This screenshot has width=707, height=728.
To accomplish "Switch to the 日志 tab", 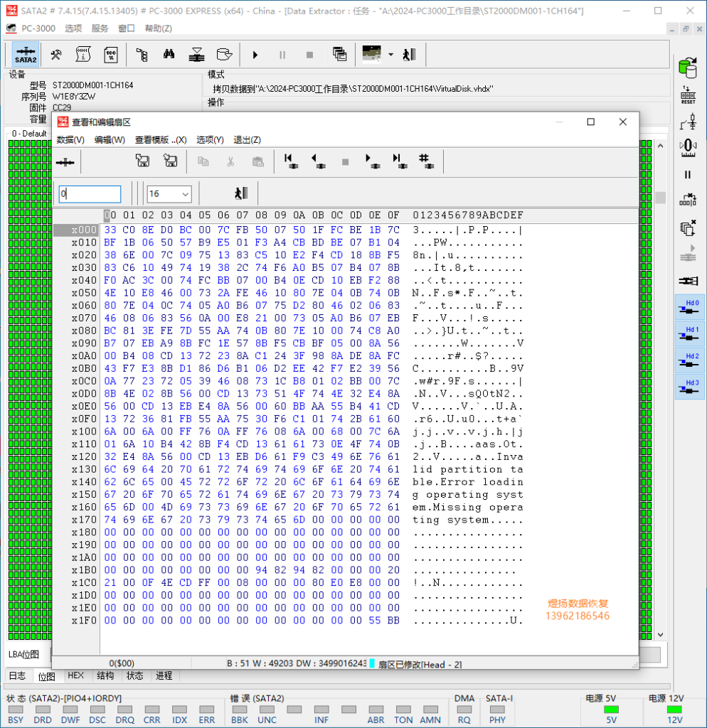I will pyautogui.click(x=17, y=675).
